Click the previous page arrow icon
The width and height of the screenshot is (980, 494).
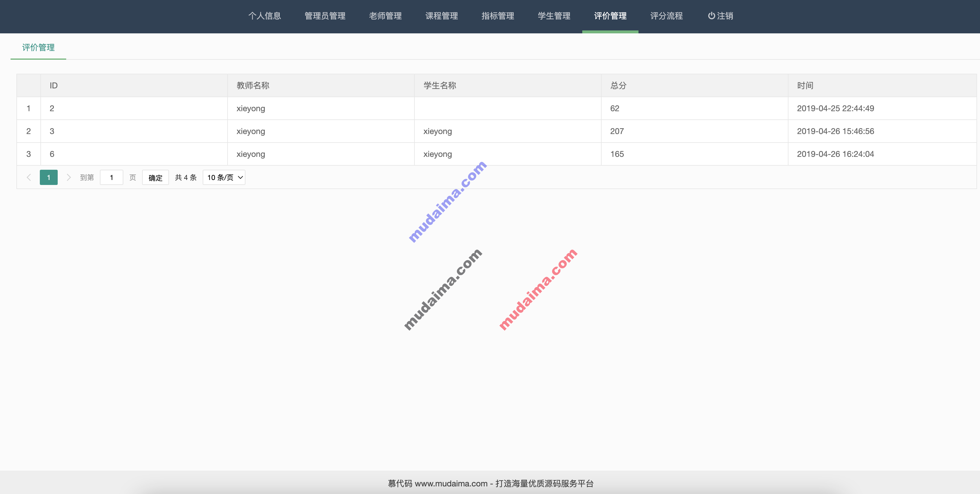28,177
